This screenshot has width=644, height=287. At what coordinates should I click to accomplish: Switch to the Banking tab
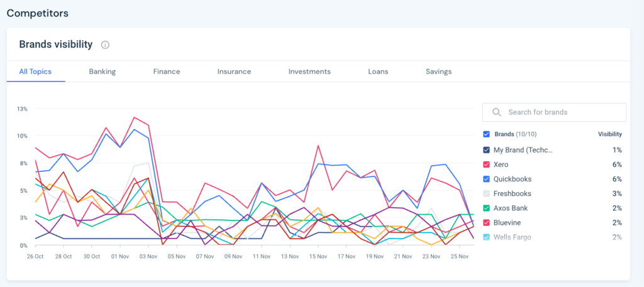(x=102, y=72)
